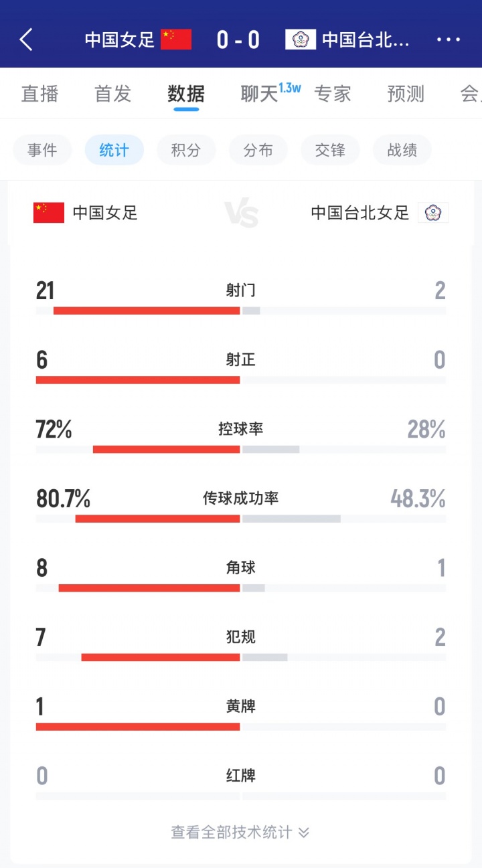482x868 pixels.
Task: Open the 首发 lineup tab
Action: coord(112,94)
